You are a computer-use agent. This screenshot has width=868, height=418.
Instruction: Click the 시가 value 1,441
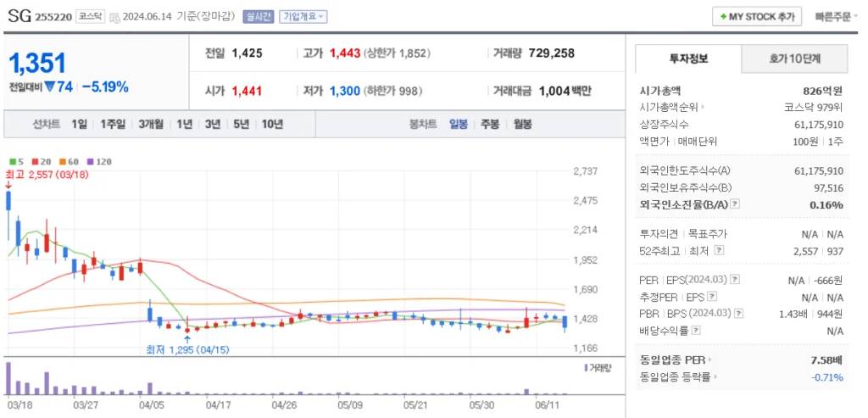(x=247, y=91)
